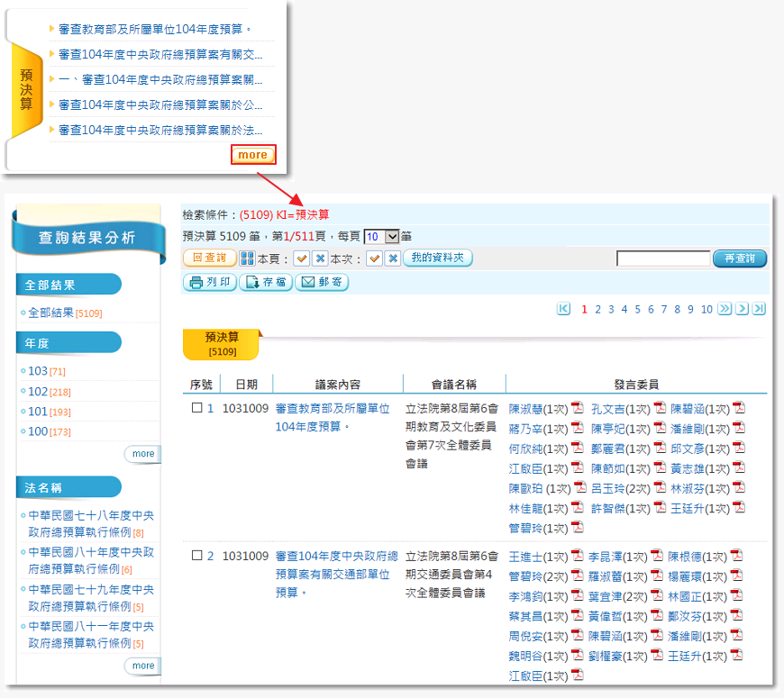This screenshot has width=784, height=698.
Task: Click the grid view icon before 本頁
Action: [x=247, y=258]
